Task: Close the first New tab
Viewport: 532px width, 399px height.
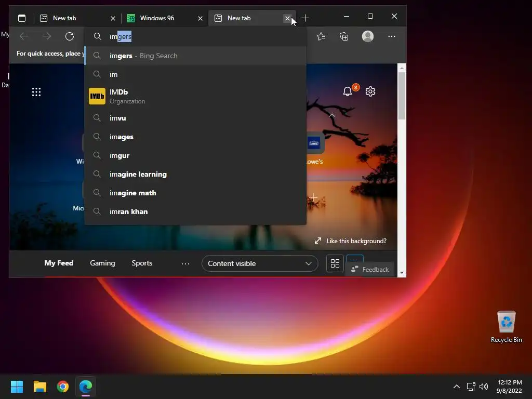Action: pyautogui.click(x=113, y=18)
